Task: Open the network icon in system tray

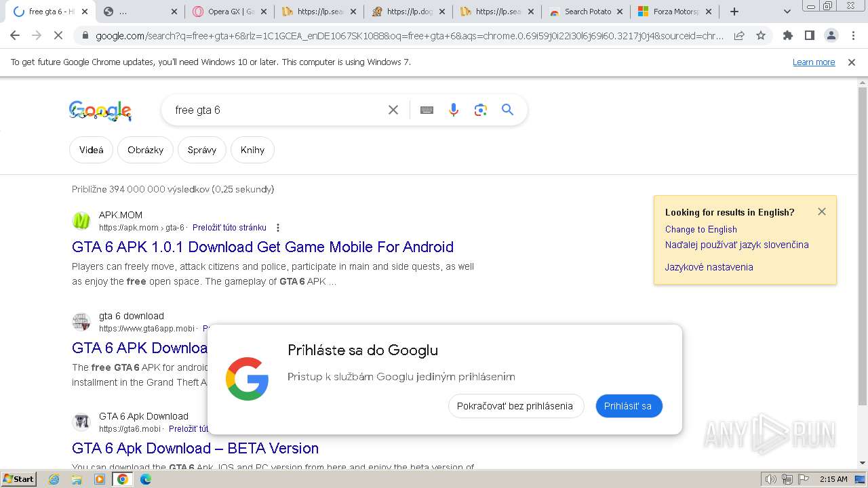Action: point(787,479)
